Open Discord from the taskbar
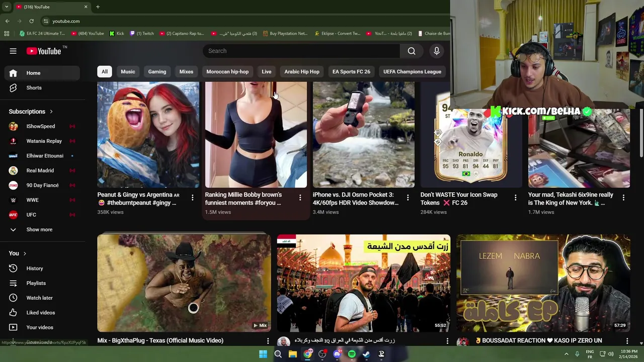644x362 pixels. coord(337,354)
